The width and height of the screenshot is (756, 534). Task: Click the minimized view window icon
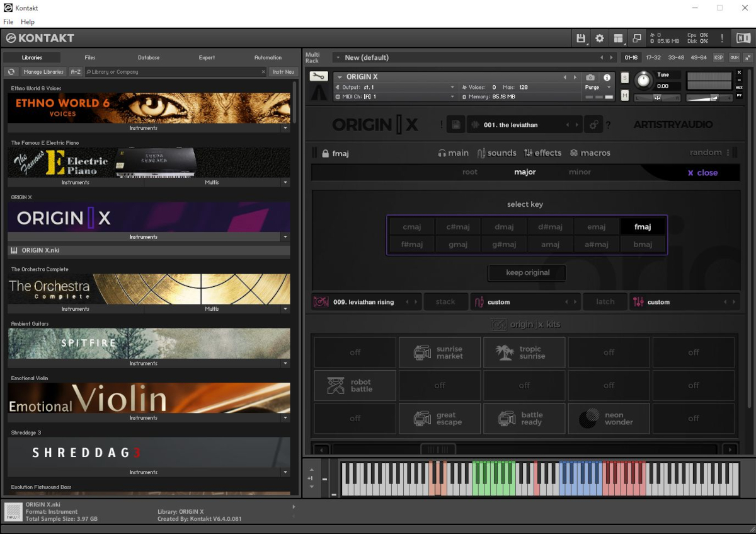[x=637, y=38]
